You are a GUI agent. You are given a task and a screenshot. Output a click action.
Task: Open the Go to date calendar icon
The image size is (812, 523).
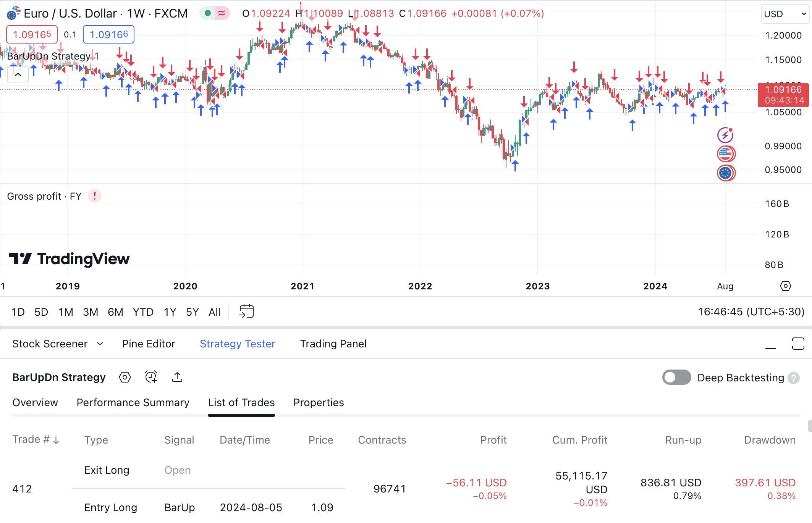pos(246,312)
